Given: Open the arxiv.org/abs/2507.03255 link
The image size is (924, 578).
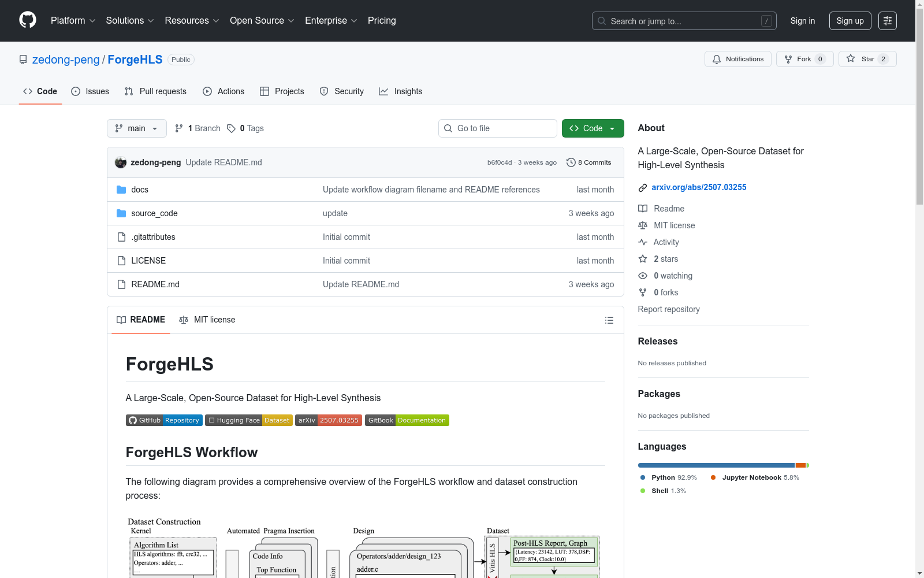Looking at the screenshot, I should click(699, 187).
